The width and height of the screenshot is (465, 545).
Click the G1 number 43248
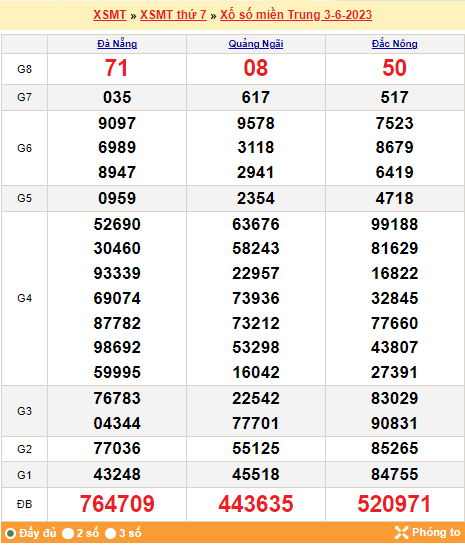click(x=117, y=474)
